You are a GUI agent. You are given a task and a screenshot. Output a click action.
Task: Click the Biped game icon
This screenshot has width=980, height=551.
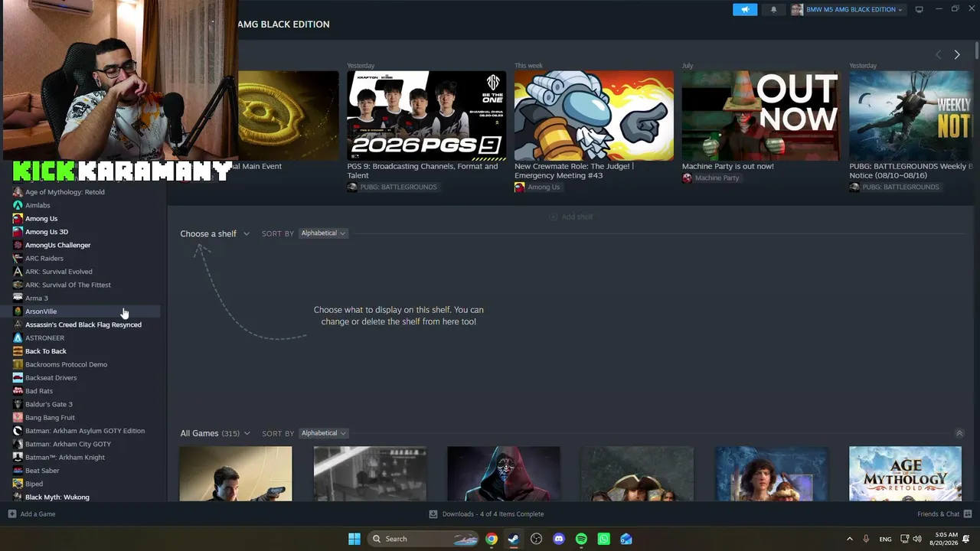point(18,484)
